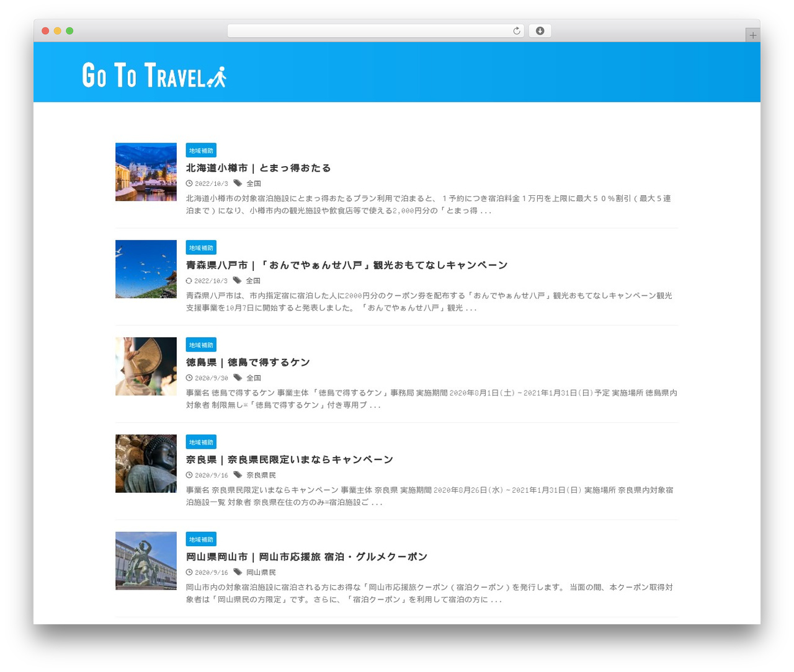The height and width of the screenshot is (672, 794).
Task: Open a new tab with plus button
Action: [752, 35]
